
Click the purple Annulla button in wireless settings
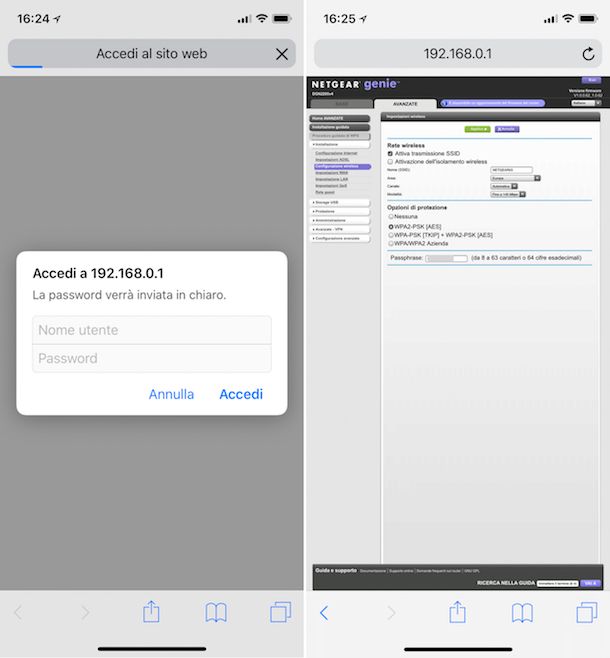point(507,129)
